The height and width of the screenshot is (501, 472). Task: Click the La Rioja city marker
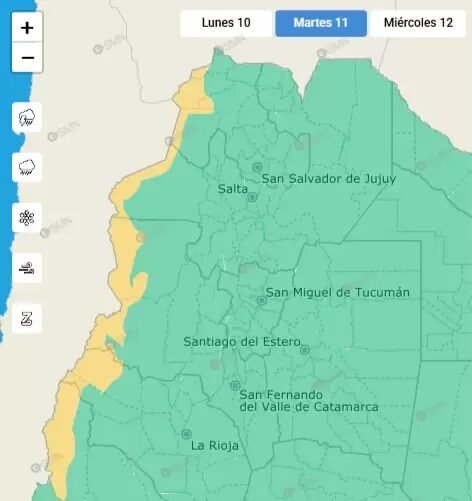pyautogui.click(x=186, y=434)
